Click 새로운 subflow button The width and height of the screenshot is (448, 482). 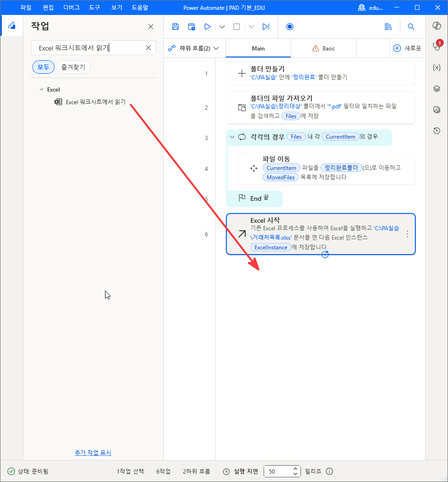(x=407, y=48)
